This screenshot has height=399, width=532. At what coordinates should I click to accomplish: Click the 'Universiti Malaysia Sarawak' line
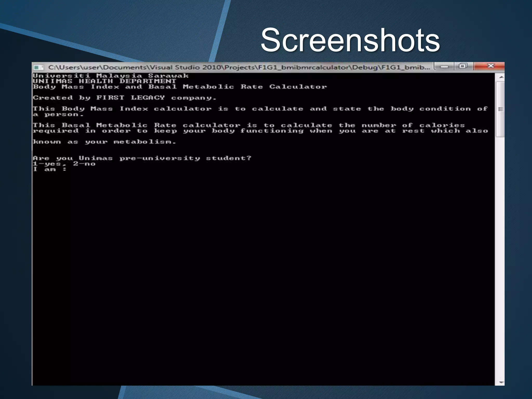click(111, 76)
